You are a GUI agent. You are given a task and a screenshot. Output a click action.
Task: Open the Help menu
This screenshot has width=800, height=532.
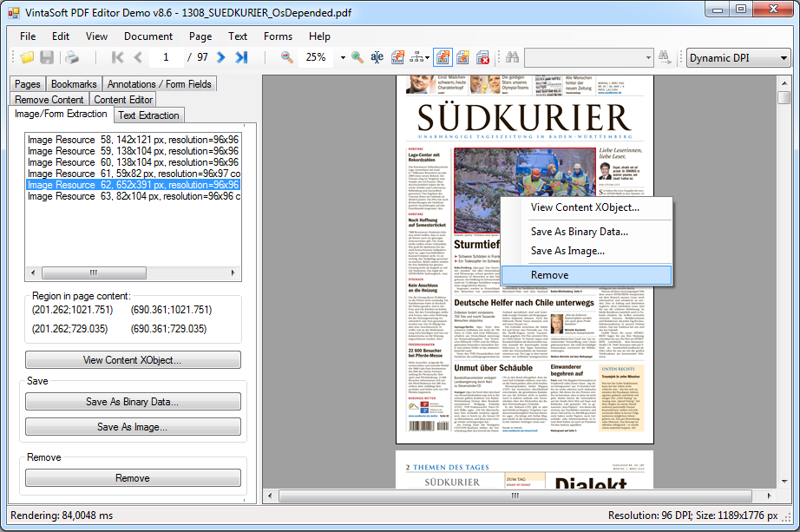click(319, 36)
